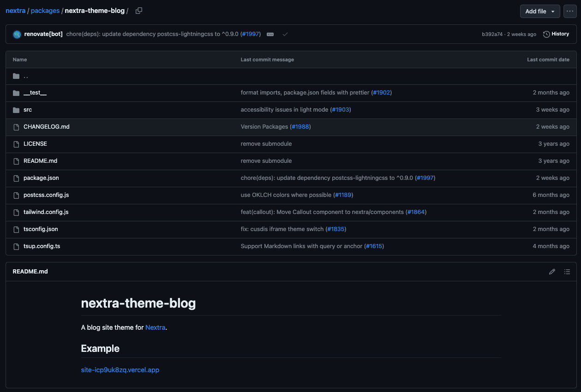Screen dimensions: 581x392
Task: Open the package.json file
Action: [x=41, y=178]
